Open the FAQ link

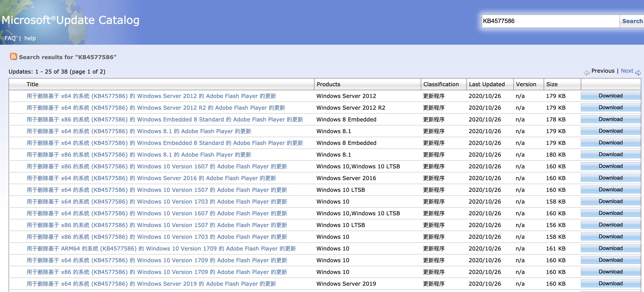tap(10, 38)
